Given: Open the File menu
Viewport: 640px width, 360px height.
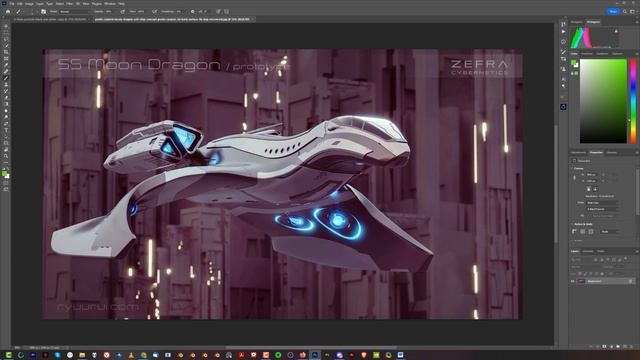Looking at the screenshot, I should point(12,4).
